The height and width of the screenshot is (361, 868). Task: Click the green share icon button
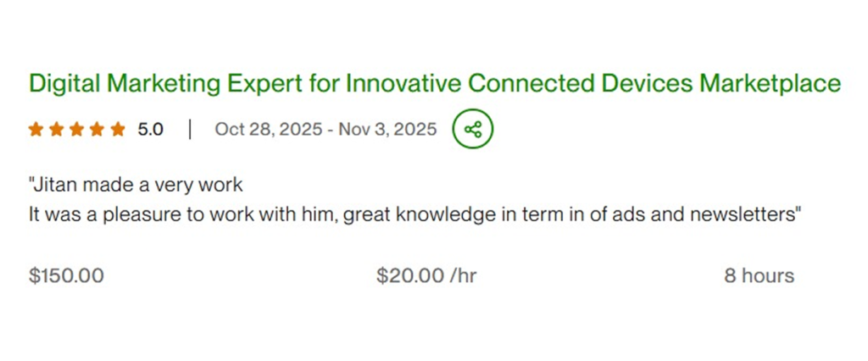[x=473, y=130]
